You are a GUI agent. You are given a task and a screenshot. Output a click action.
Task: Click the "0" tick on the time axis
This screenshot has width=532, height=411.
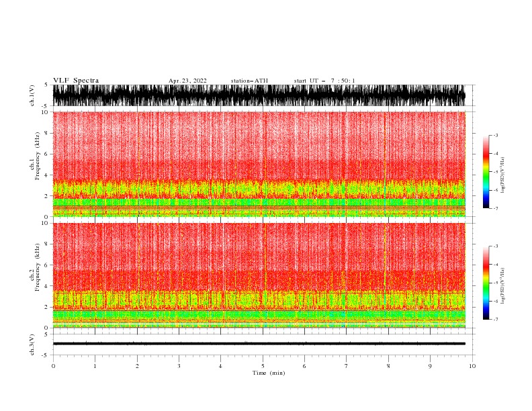53,366
